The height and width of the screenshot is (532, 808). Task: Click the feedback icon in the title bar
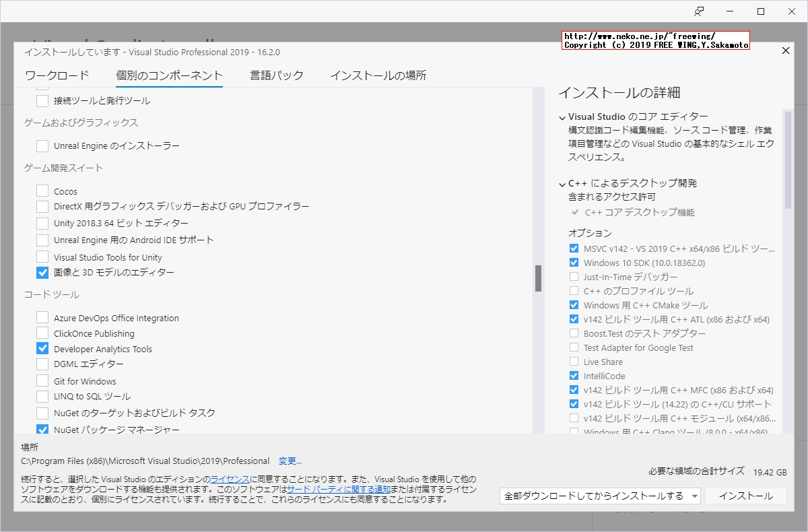click(x=700, y=11)
